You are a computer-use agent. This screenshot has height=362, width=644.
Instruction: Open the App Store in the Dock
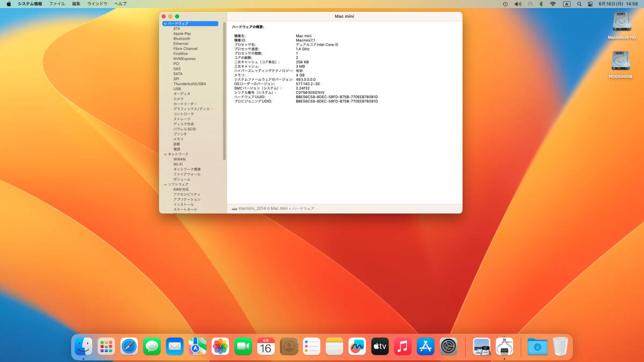click(x=426, y=346)
